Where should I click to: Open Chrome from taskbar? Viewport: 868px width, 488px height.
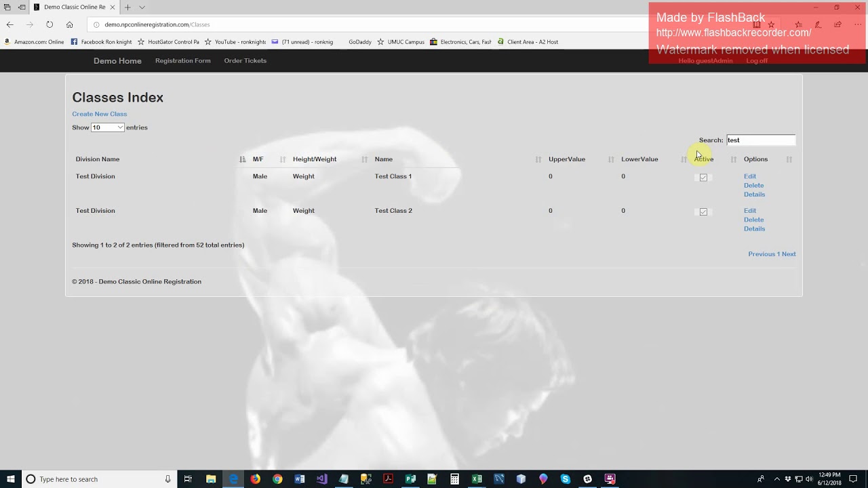(x=277, y=479)
